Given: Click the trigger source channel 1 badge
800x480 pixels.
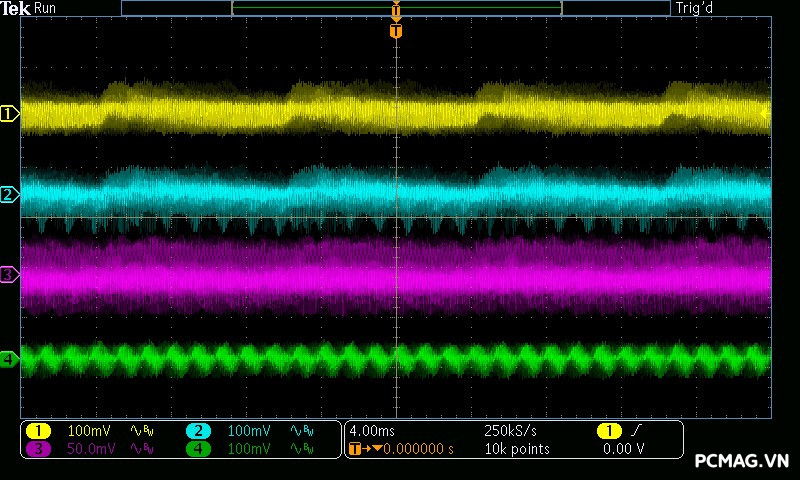Looking at the screenshot, I should pyautogui.click(x=609, y=430).
